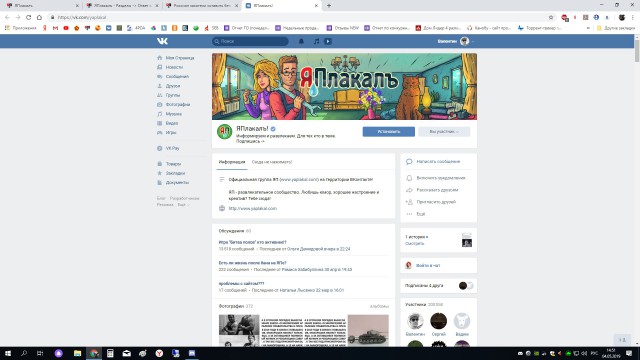The width and height of the screenshot is (640, 360).
Task: Switch to the Сюда не нажимать tab
Action: point(272,162)
